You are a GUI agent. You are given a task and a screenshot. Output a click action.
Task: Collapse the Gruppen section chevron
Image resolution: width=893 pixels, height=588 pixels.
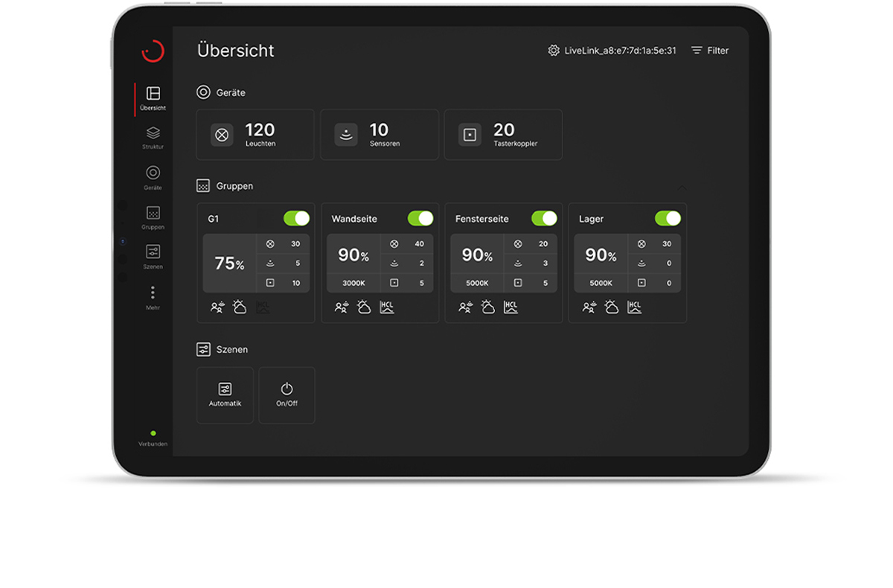tap(682, 187)
